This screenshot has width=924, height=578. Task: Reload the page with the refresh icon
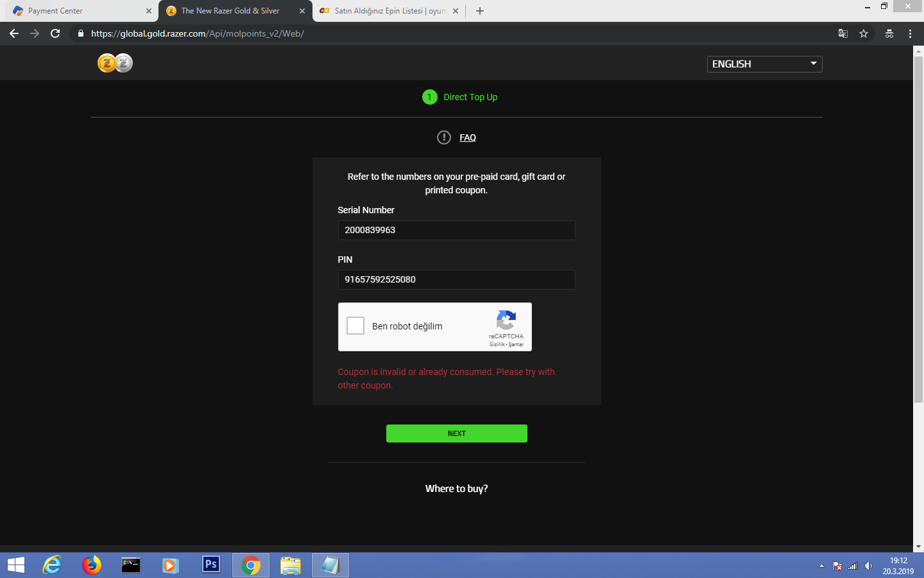[x=55, y=33]
